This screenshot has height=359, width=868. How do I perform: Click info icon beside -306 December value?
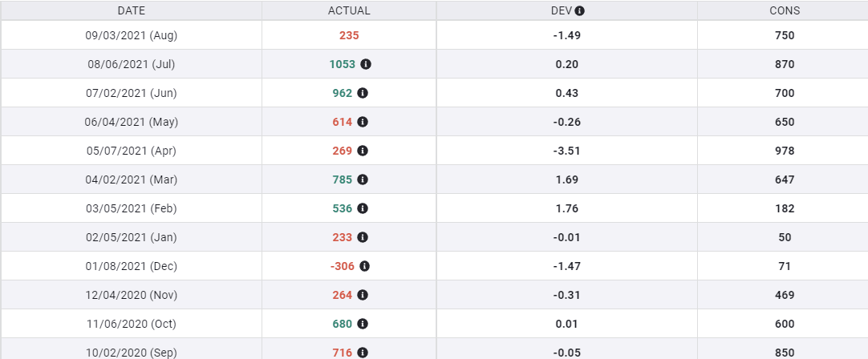click(x=366, y=266)
